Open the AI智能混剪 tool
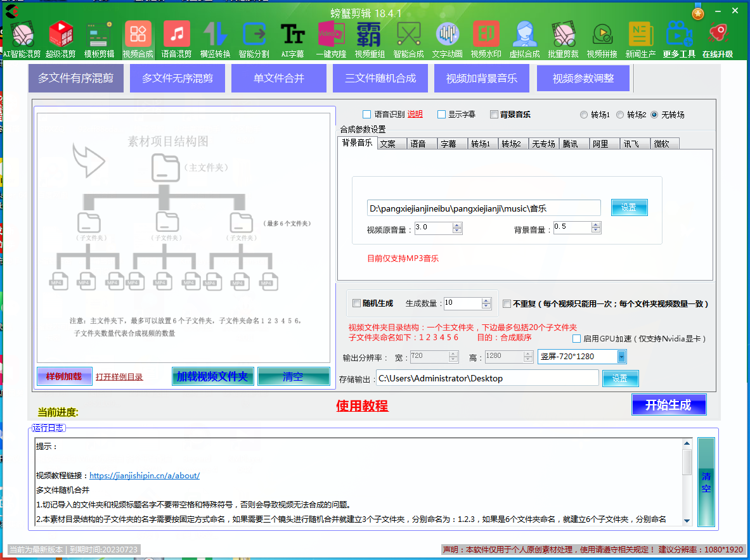Screen dimensions: 750x560 [x=22, y=40]
